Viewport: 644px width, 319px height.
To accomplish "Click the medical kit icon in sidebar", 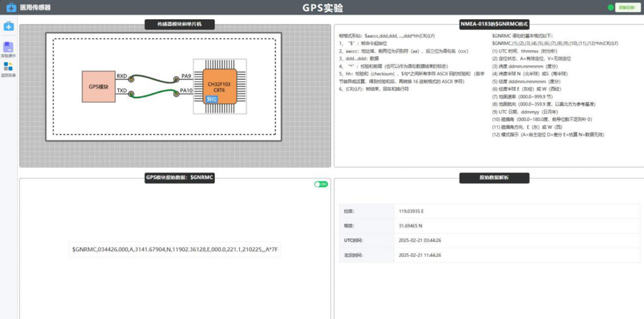I will tap(9, 26).
